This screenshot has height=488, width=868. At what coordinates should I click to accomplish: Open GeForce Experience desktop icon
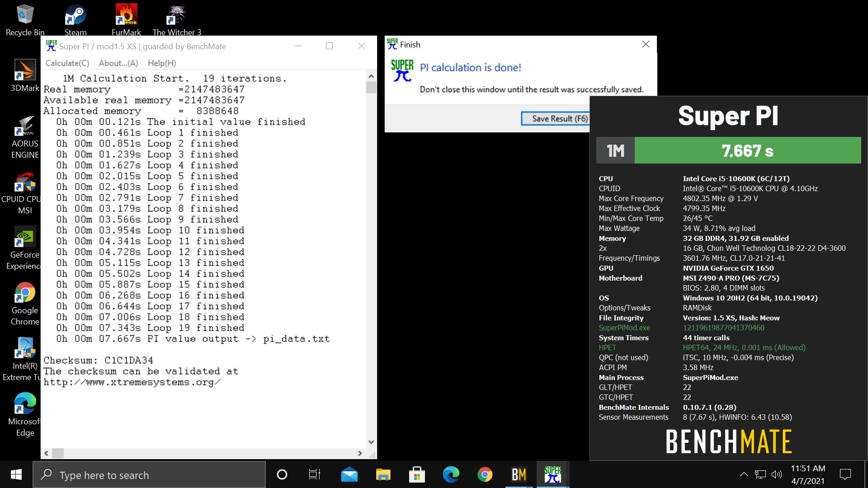coord(24,249)
